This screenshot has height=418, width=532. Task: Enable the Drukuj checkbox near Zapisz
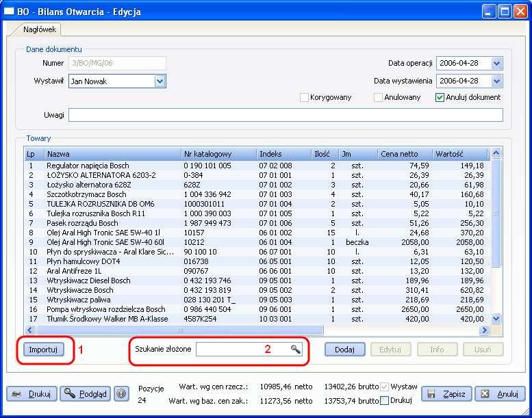coord(384,400)
